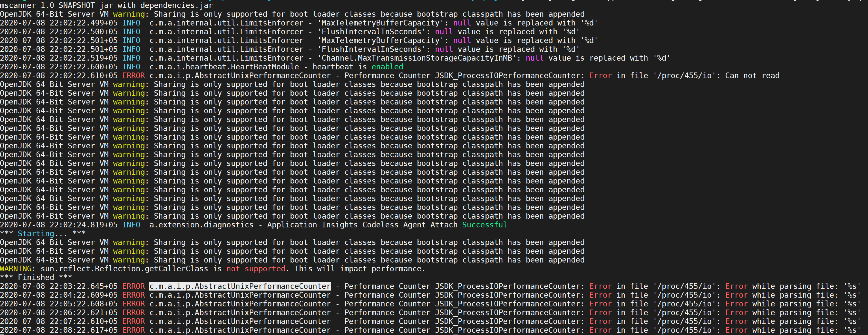Click the '*** Finished ***' line
The width and height of the screenshot is (868, 335).
36,278
